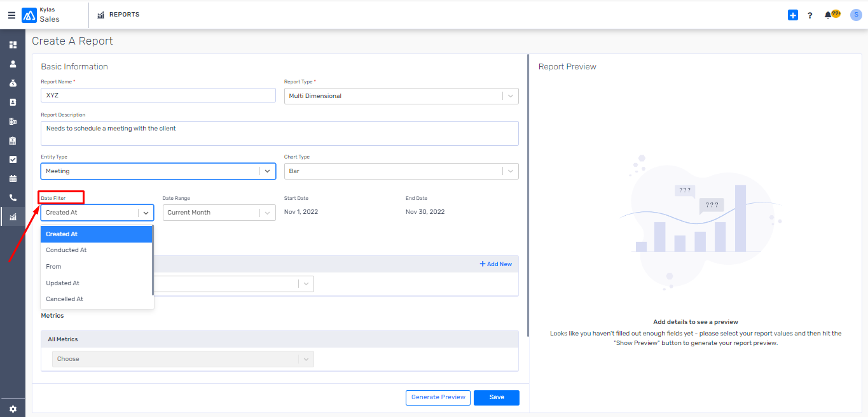Click Add New link
868x417 pixels.
click(x=495, y=264)
